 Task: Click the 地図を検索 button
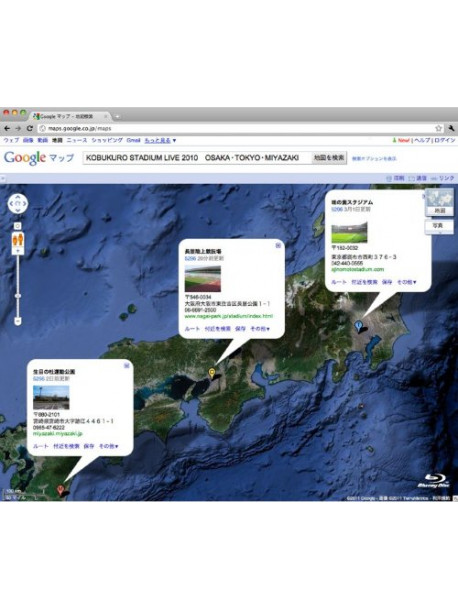tap(329, 158)
